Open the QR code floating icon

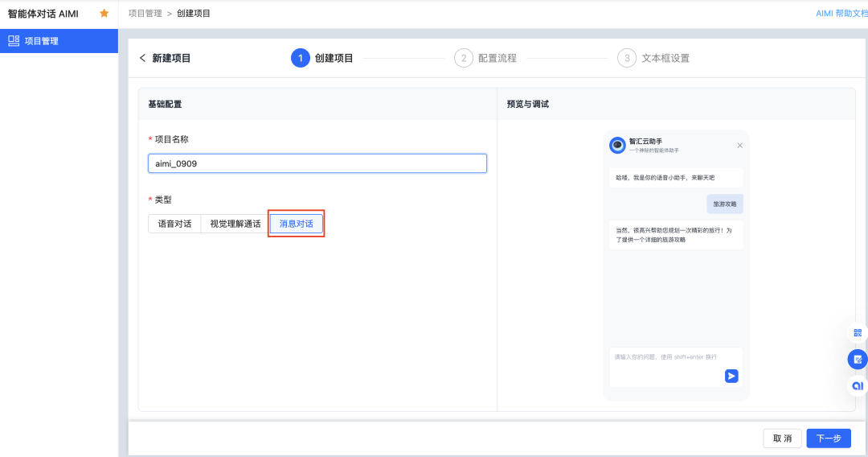tap(858, 333)
